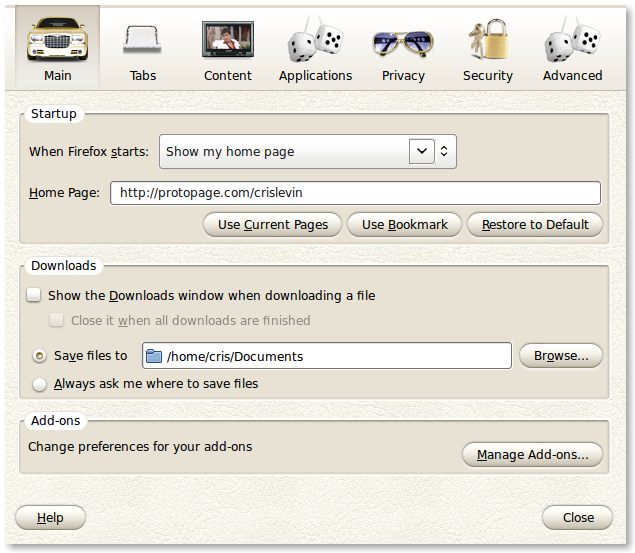Click the Help button
Viewport: 635px width, 553px height.
coord(50,517)
